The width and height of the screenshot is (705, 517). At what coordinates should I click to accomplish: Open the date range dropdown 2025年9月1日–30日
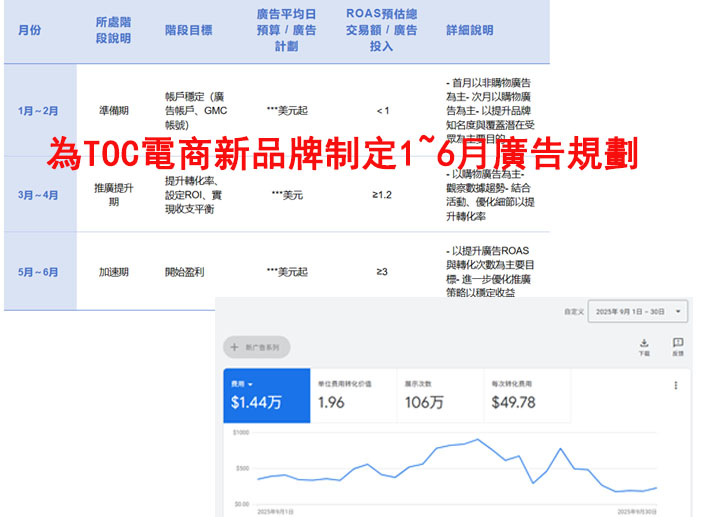coord(638,311)
